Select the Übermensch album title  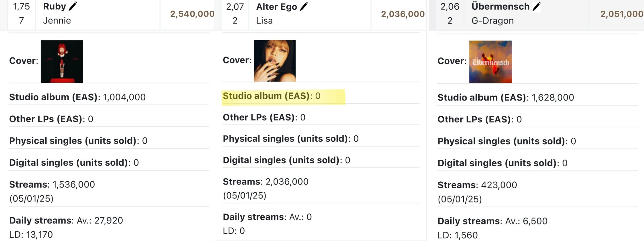500,6
